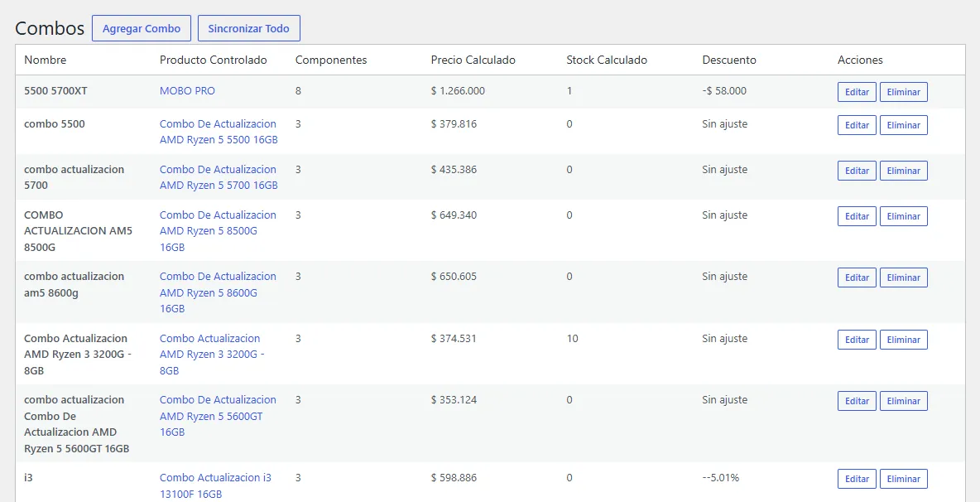The width and height of the screenshot is (980, 502).
Task: Edit the combo actualizacion 5700 row
Action: point(857,171)
